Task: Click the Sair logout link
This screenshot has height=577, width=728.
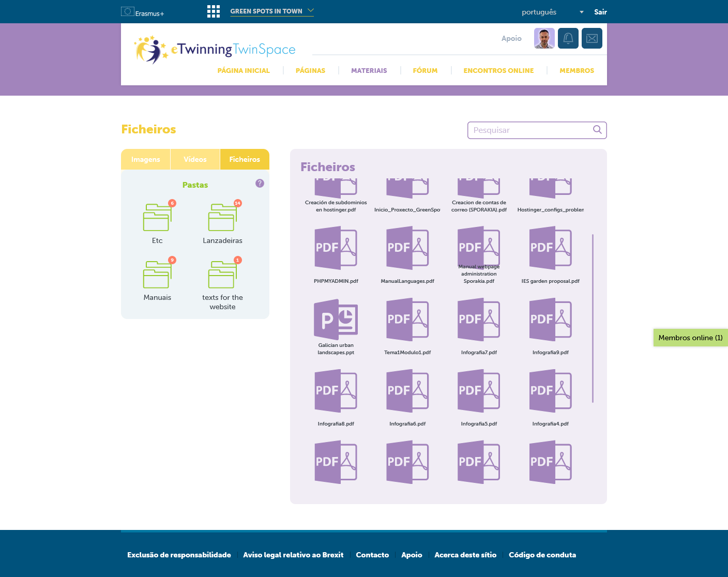Action: pos(600,12)
